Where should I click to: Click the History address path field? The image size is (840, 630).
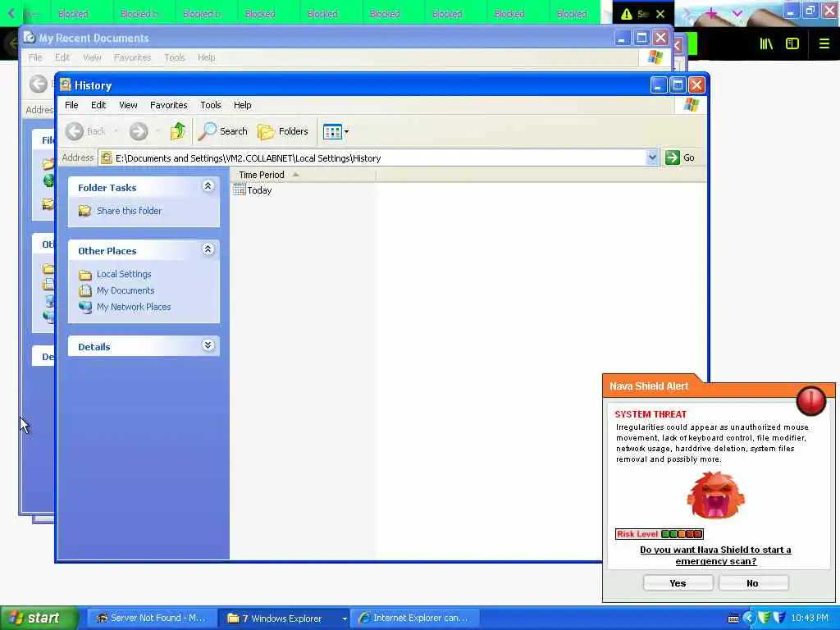click(x=372, y=158)
